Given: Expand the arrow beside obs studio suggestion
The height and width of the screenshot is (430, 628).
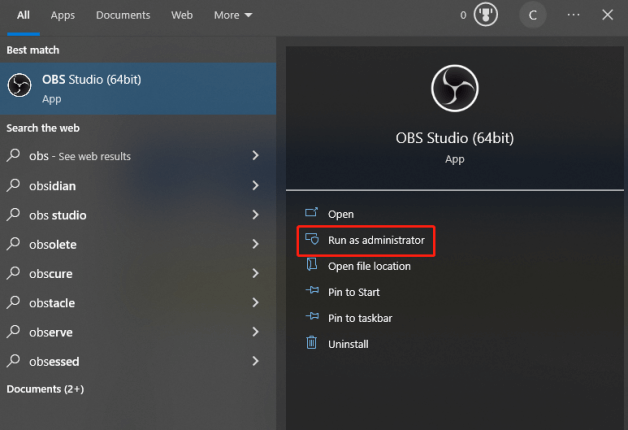Looking at the screenshot, I should click(x=256, y=215).
